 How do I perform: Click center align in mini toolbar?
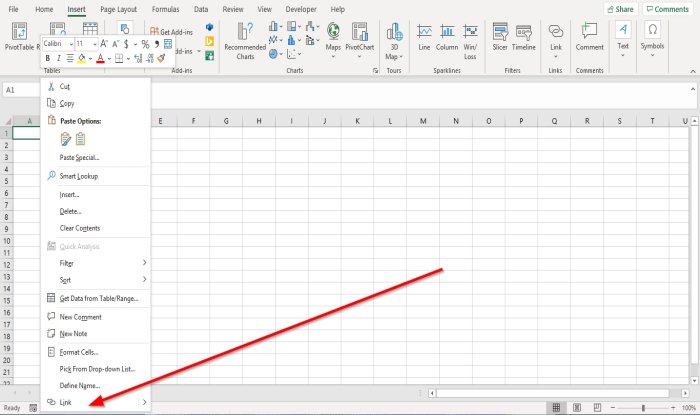(x=70, y=58)
